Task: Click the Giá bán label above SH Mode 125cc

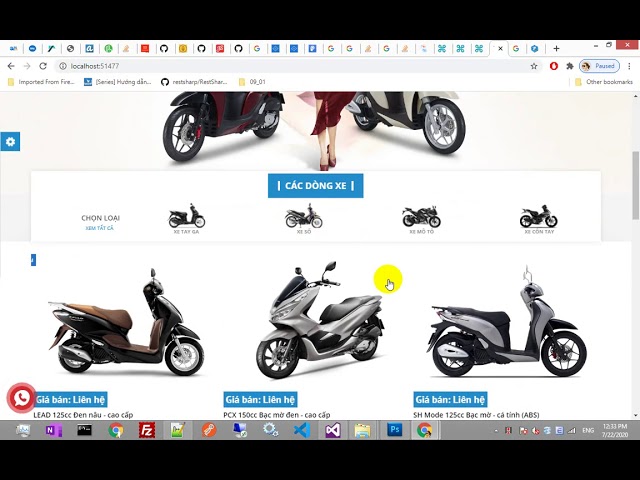Action: (x=450, y=400)
